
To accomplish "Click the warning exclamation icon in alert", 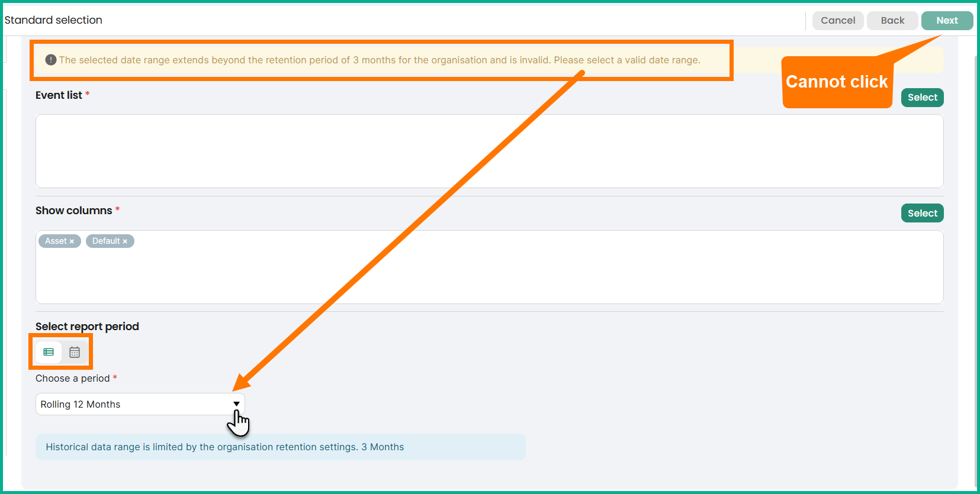I will click(x=51, y=60).
